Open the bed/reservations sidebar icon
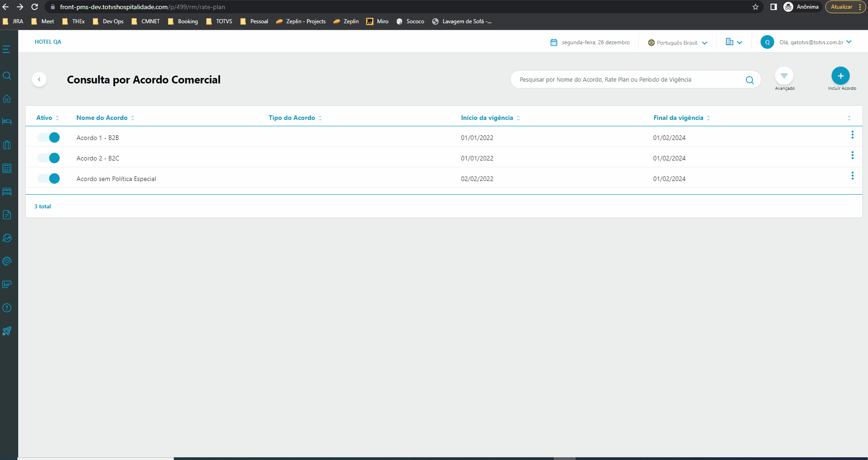 click(7, 122)
